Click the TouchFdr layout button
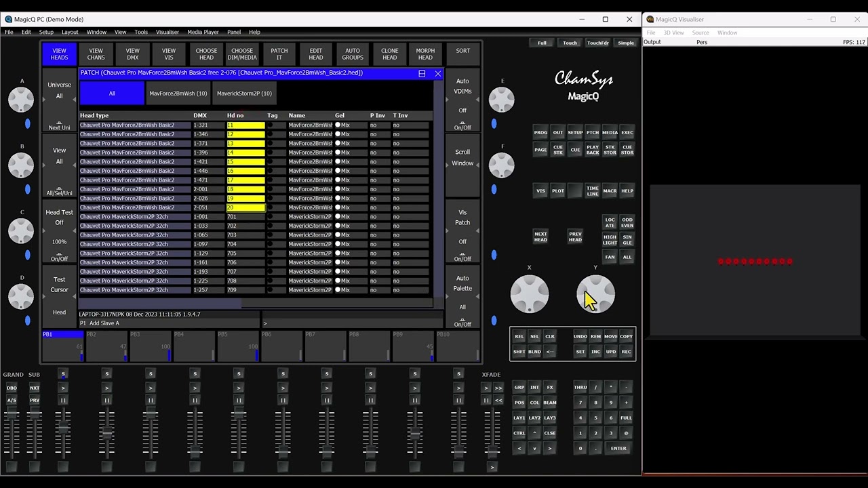 coord(597,43)
